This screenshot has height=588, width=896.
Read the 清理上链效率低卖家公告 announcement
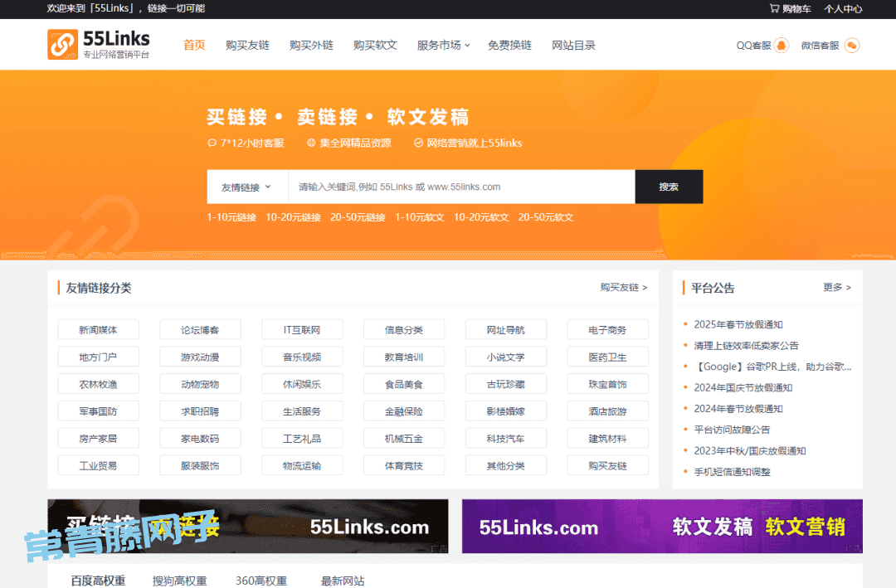747,346
